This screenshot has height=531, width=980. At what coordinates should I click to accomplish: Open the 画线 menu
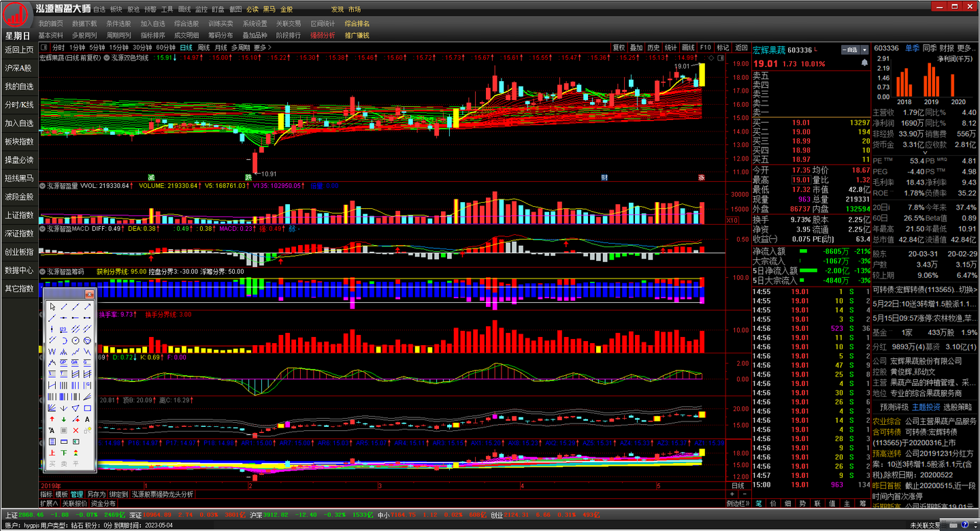pos(184,10)
